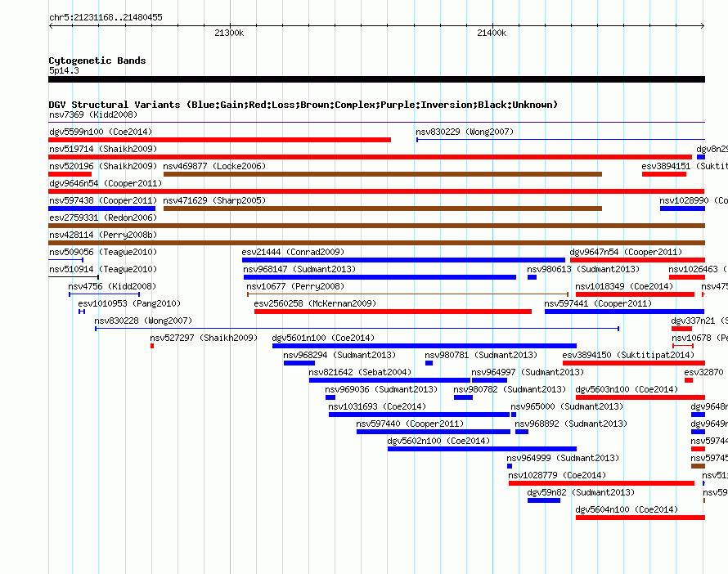The width and height of the screenshot is (728, 574).
Task: Click the 5p14.3 cytogenetic band bar
Action: click(376, 79)
